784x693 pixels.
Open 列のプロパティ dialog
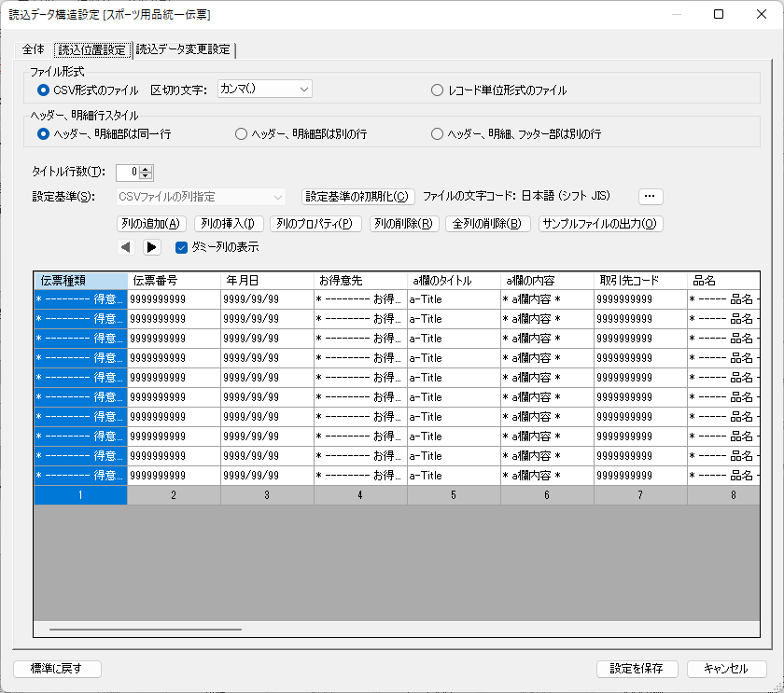point(315,223)
